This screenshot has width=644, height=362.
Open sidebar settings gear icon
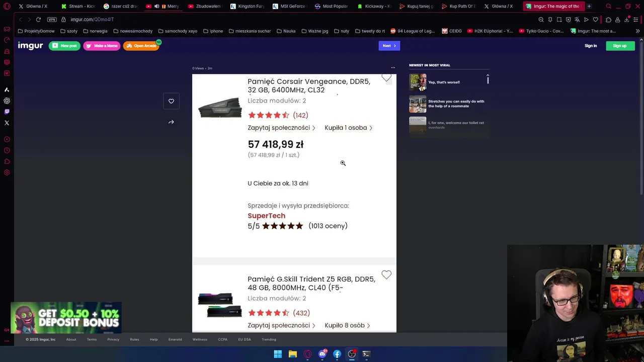[x=7, y=172]
